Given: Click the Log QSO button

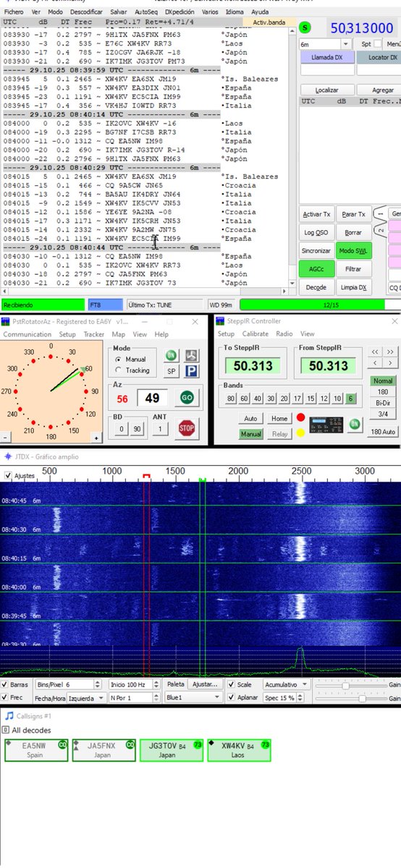Looking at the screenshot, I should [x=316, y=232].
